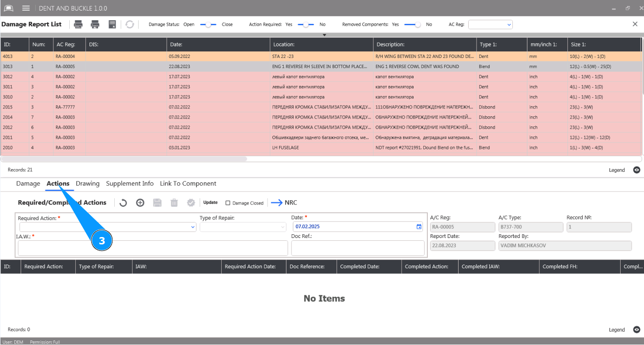Image resolution: width=644 pixels, height=345 pixels.
Task: Click the Legend label under the damage report grid
Action: coord(617,170)
